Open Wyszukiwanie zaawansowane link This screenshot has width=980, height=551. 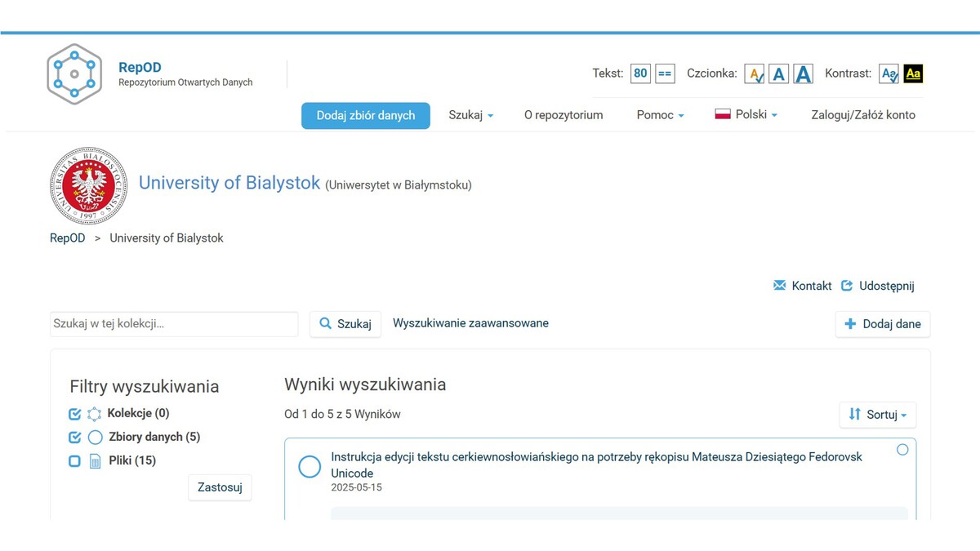[x=470, y=323]
